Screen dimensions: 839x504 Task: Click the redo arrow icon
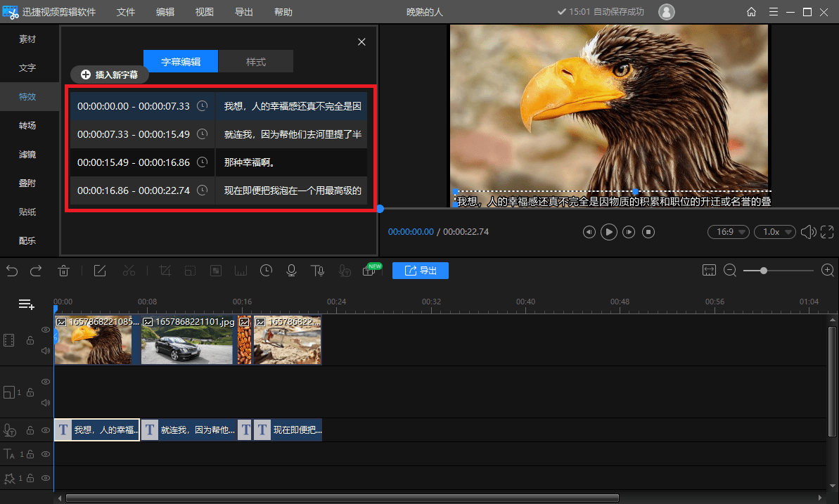click(x=36, y=271)
